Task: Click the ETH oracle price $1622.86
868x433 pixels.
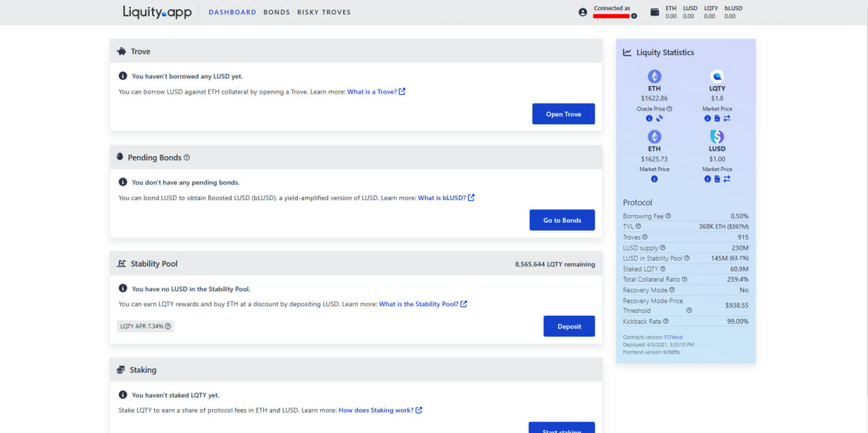Action: coord(654,98)
